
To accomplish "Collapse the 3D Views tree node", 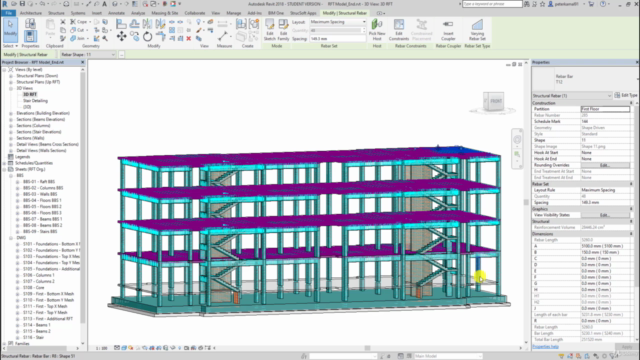I will (11, 88).
